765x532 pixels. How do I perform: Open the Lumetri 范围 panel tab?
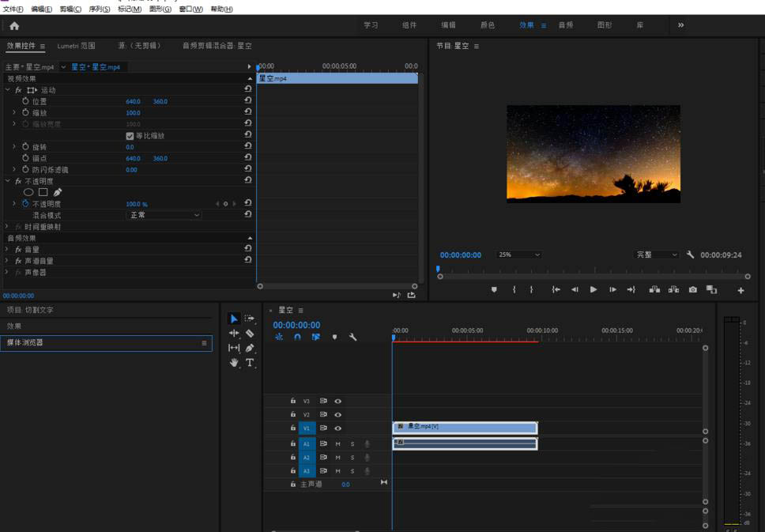pos(76,46)
